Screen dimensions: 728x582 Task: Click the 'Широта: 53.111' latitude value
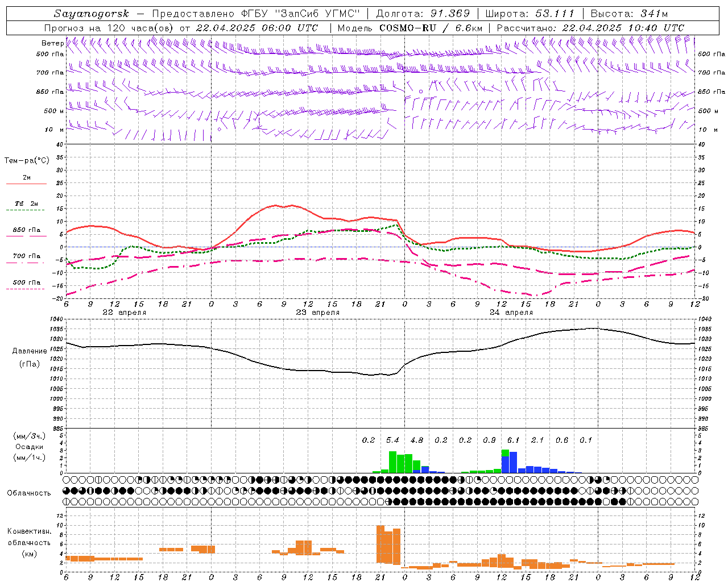coord(531,14)
